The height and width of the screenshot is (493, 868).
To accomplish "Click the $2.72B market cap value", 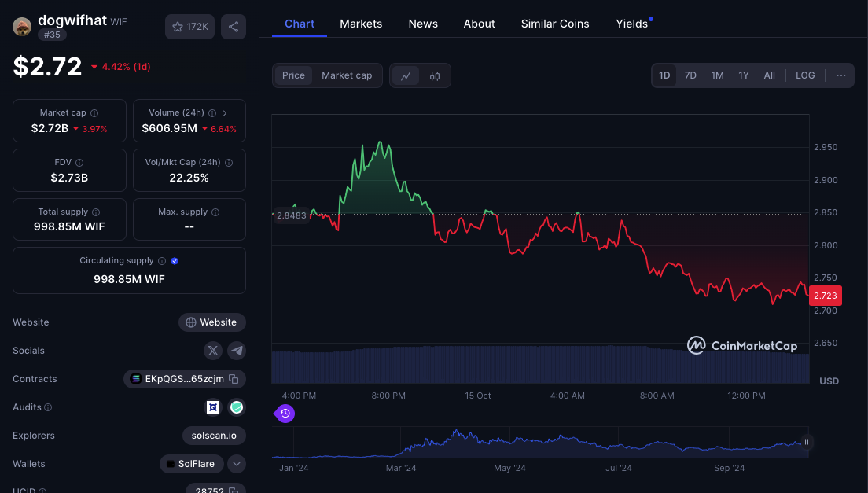I will 50,128.
